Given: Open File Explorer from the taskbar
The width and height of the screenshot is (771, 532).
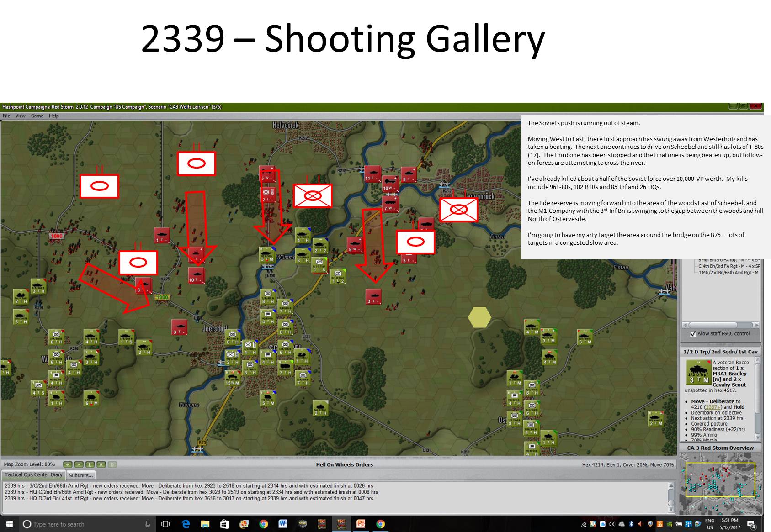Looking at the screenshot, I should tap(205, 524).
